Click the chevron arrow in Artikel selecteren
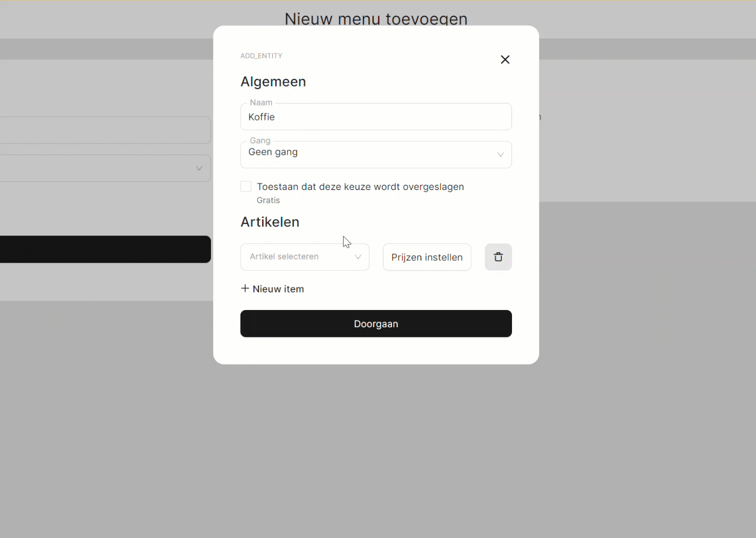756x538 pixels. (x=358, y=257)
